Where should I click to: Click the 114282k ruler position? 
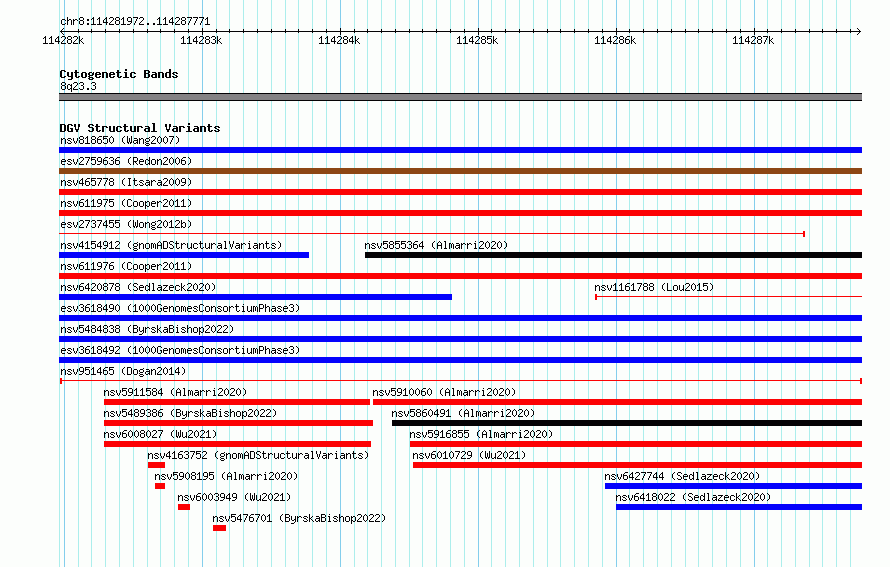[64, 40]
